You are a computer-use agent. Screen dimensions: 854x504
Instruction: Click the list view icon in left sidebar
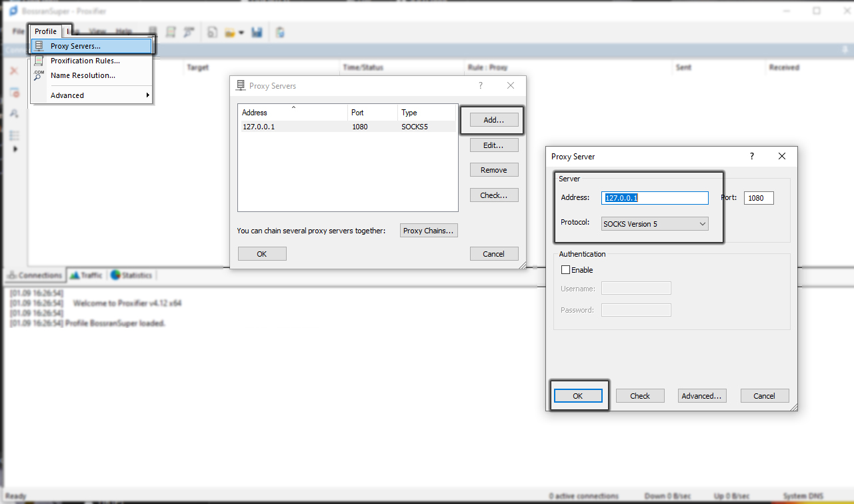pyautogui.click(x=14, y=135)
